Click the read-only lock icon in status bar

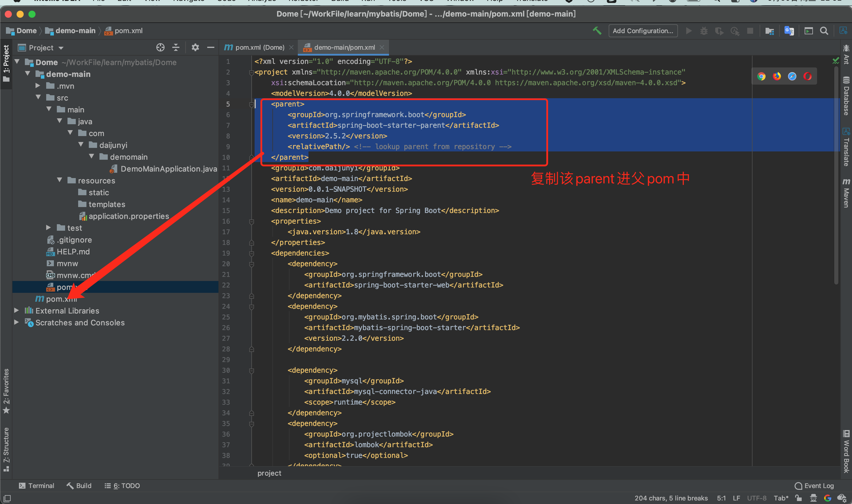tap(798, 498)
